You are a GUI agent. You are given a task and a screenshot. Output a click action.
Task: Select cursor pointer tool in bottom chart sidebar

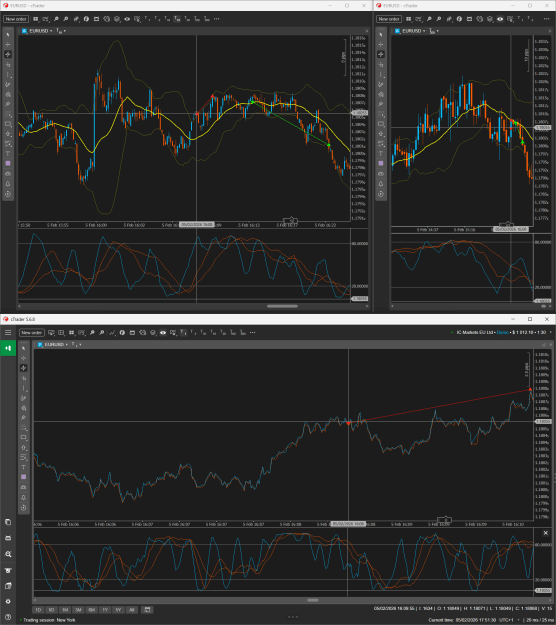point(24,348)
